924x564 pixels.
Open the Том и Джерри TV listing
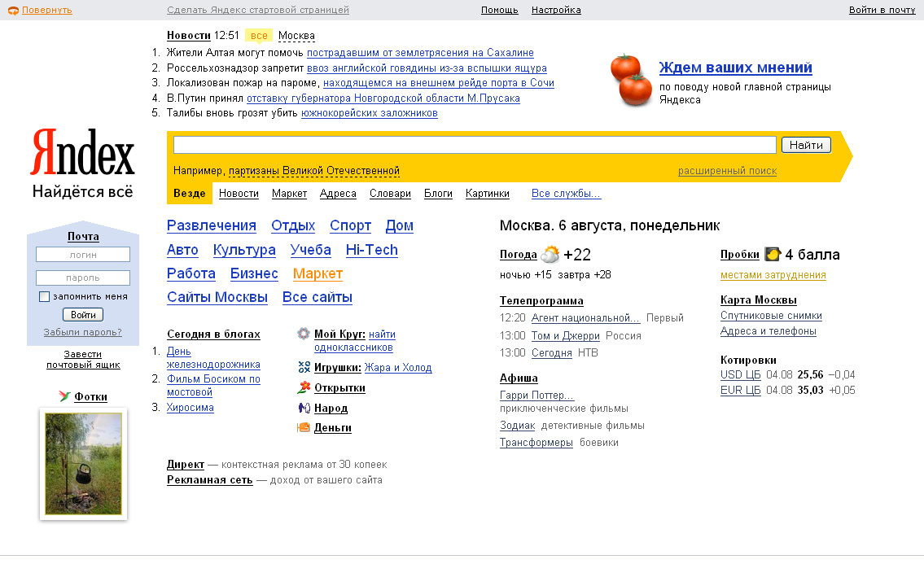click(x=566, y=336)
